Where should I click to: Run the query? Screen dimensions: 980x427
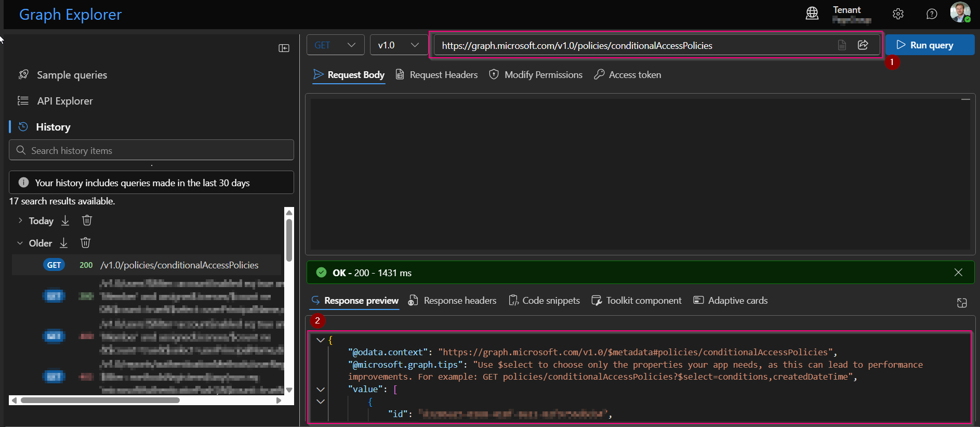930,45
